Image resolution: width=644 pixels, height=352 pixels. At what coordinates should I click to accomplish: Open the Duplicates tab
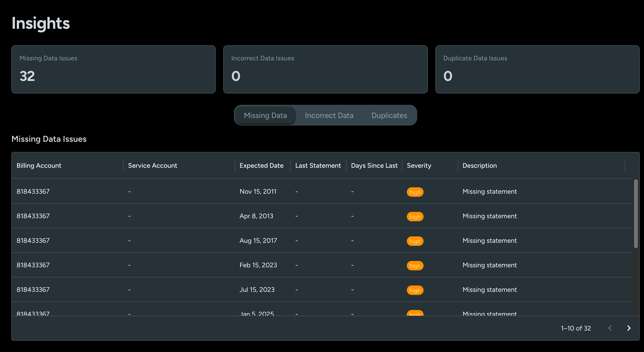pyautogui.click(x=389, y=115)
